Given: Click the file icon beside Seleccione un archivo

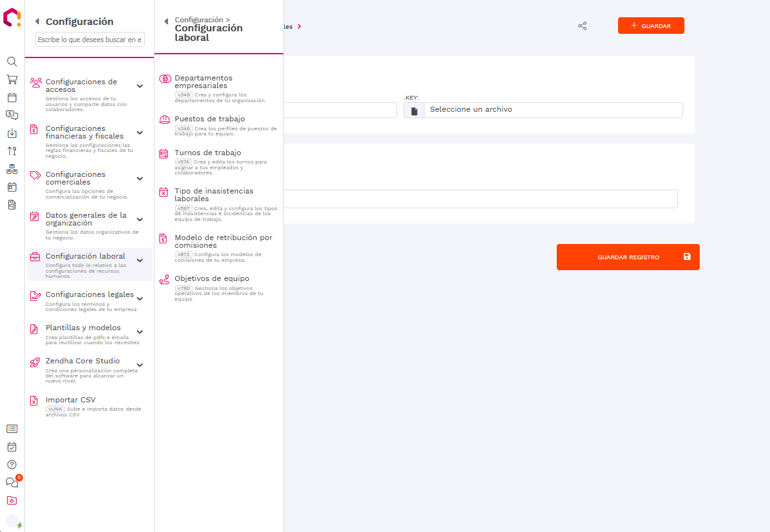Looking at the screenshot, I should pos(414,110).
